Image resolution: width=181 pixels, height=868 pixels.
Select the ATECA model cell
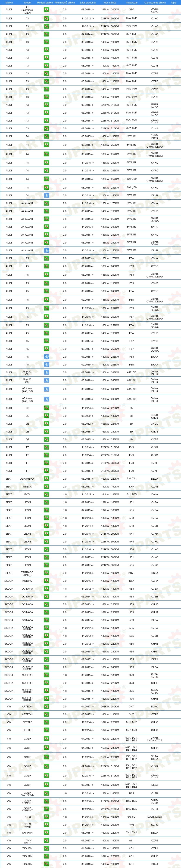pos(27,487)
